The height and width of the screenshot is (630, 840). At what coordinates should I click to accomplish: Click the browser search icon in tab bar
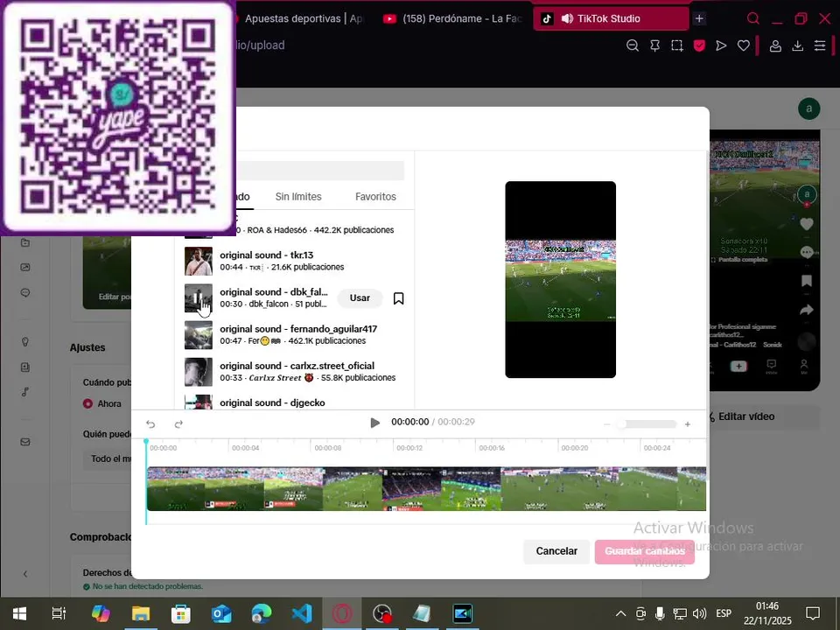point(752,18)
